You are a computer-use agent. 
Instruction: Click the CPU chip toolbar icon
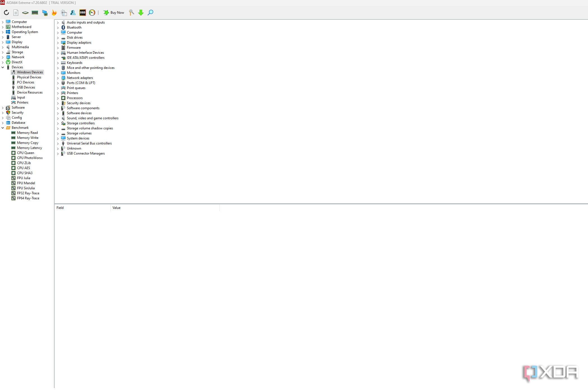coord(25,13)
